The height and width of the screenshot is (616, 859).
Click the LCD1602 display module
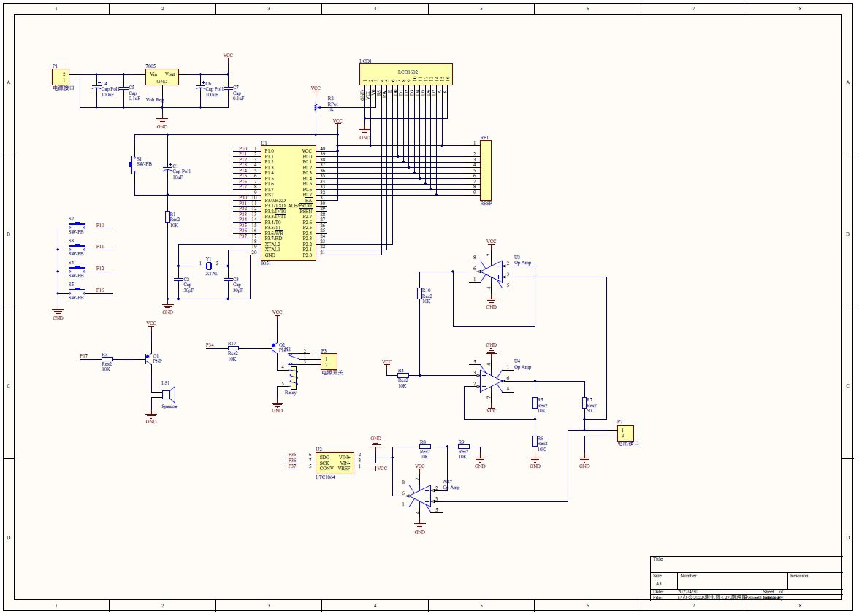tap(407, 73)
